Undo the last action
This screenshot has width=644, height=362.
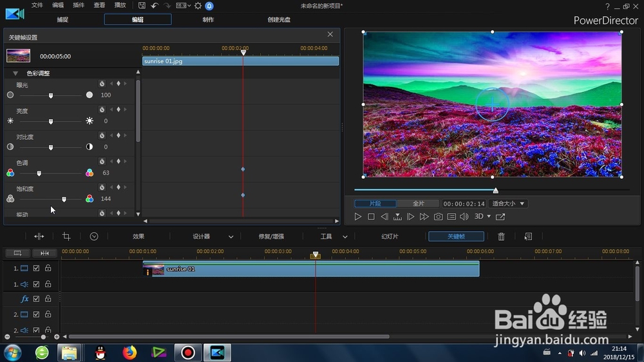point(155,6)
